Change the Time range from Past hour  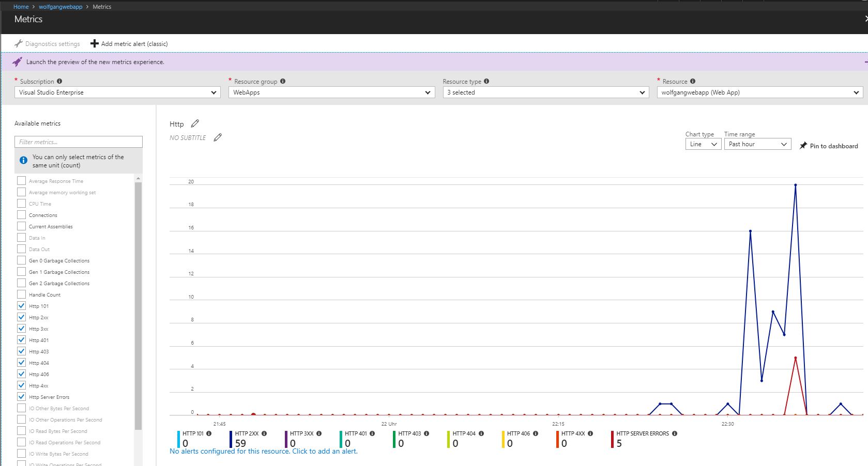757,144
